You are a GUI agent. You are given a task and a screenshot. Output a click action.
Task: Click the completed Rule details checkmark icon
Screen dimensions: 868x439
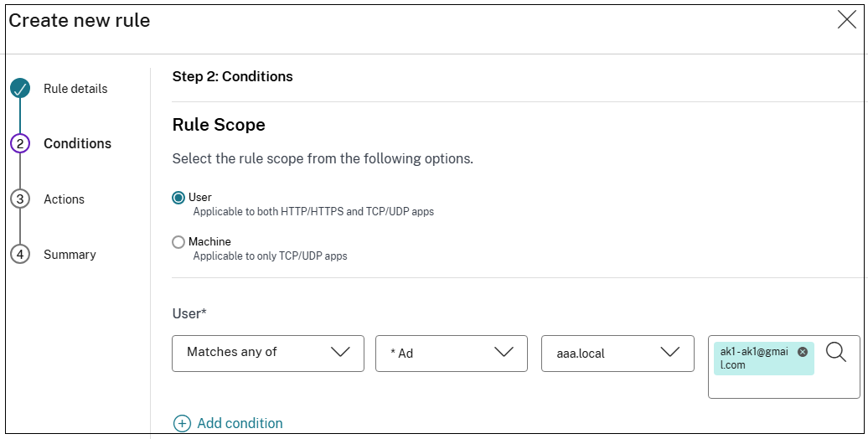tap(20, 89)
